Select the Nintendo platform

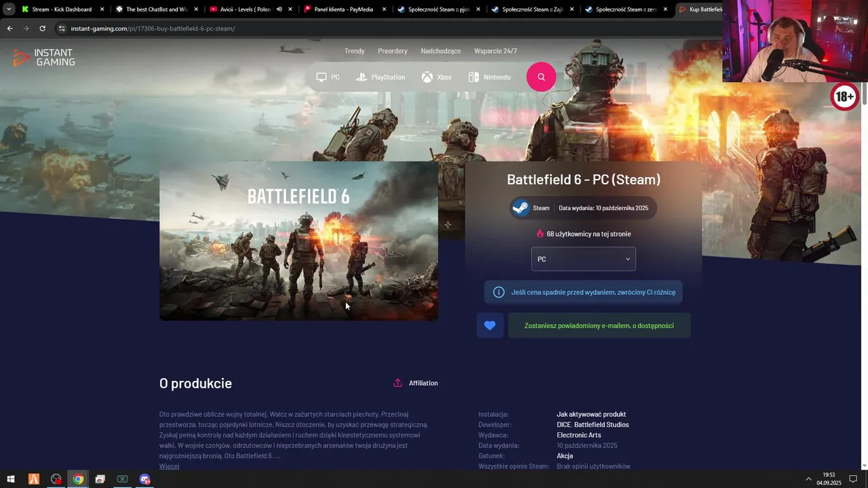tap(490, 77)
